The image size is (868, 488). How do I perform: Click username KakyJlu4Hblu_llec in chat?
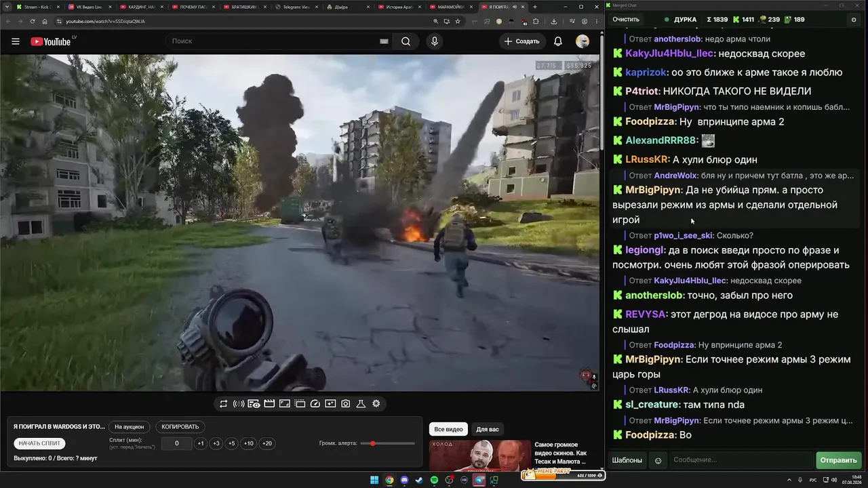click(x=669, y=54)
